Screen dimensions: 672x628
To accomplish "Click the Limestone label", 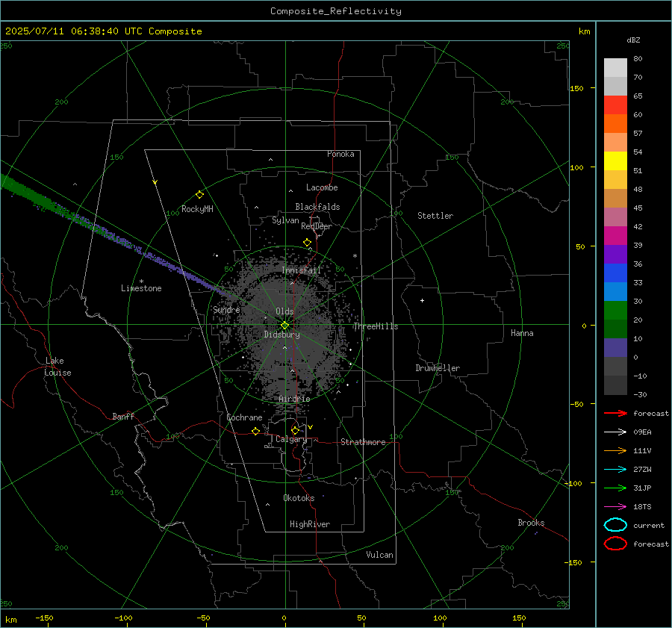I will [x=141, y=288].
